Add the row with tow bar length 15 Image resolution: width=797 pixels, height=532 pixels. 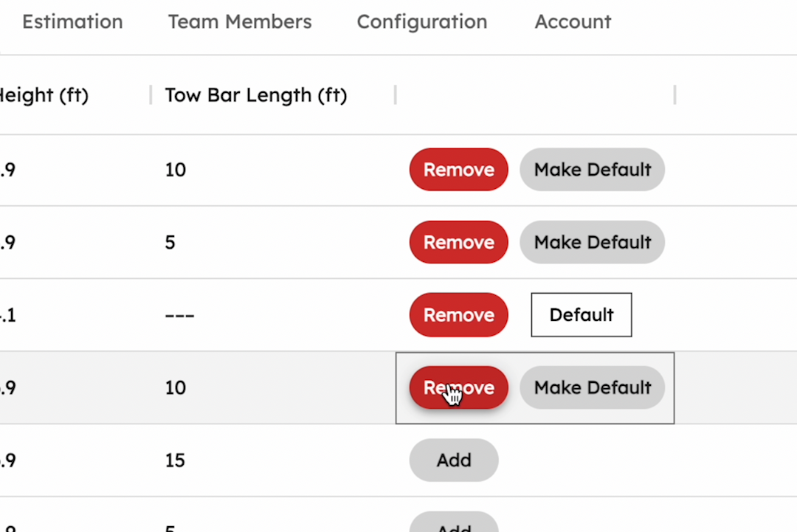pyautogui.click(x=454, y=460)
